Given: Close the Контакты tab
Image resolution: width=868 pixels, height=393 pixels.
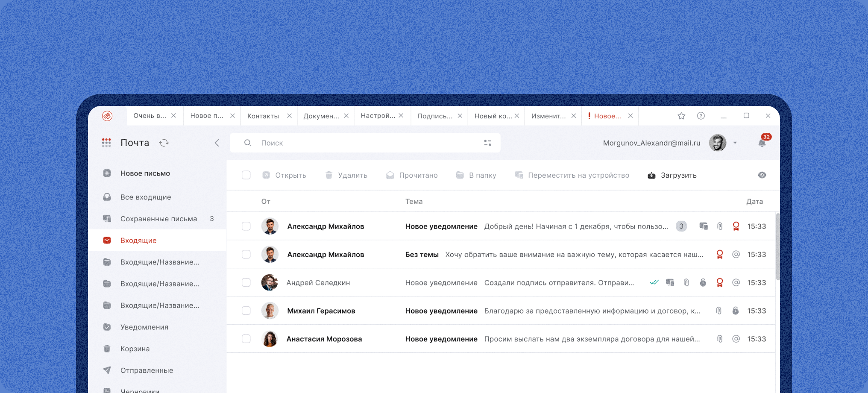Looking at the screenshot, I should [x=289, y=116].
